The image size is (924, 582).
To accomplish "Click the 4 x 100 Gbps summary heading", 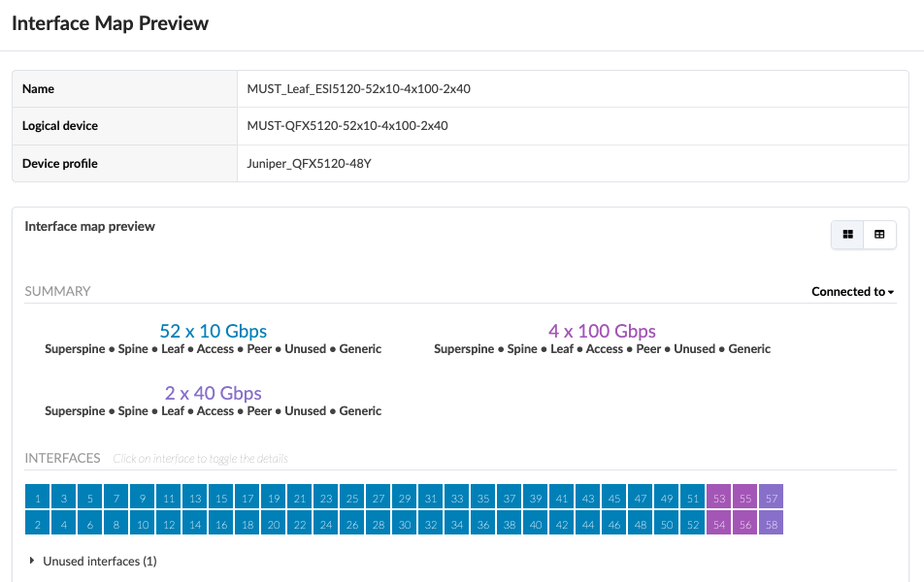I will (602, 331).
